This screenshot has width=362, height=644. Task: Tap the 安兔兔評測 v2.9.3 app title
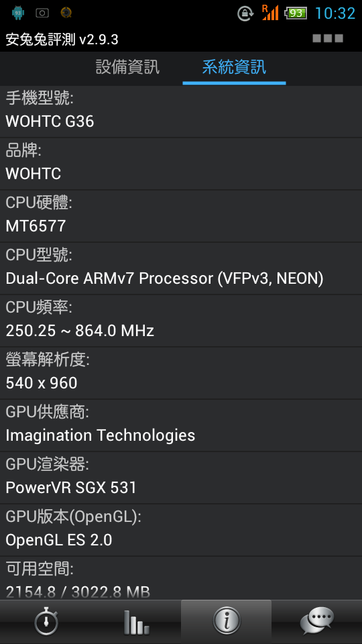[x=62, y=40]
